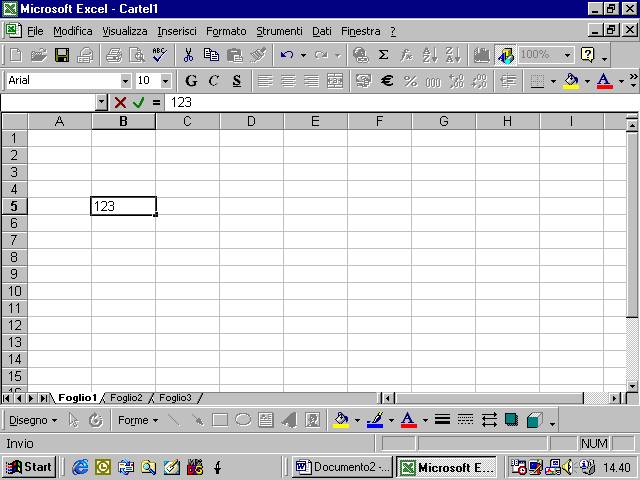Click the Save floppy disk icon
Viewport: 640px width, 480px height.
coord(62,55)
